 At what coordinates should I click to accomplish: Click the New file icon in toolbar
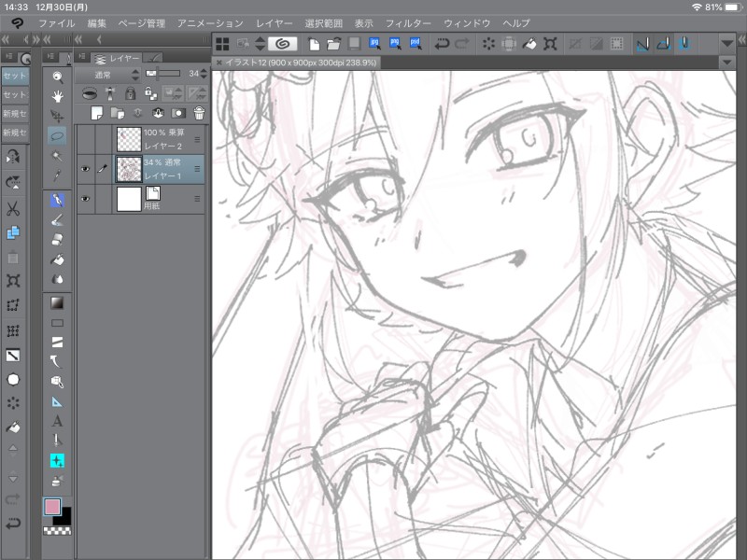[x=314, y=44]
